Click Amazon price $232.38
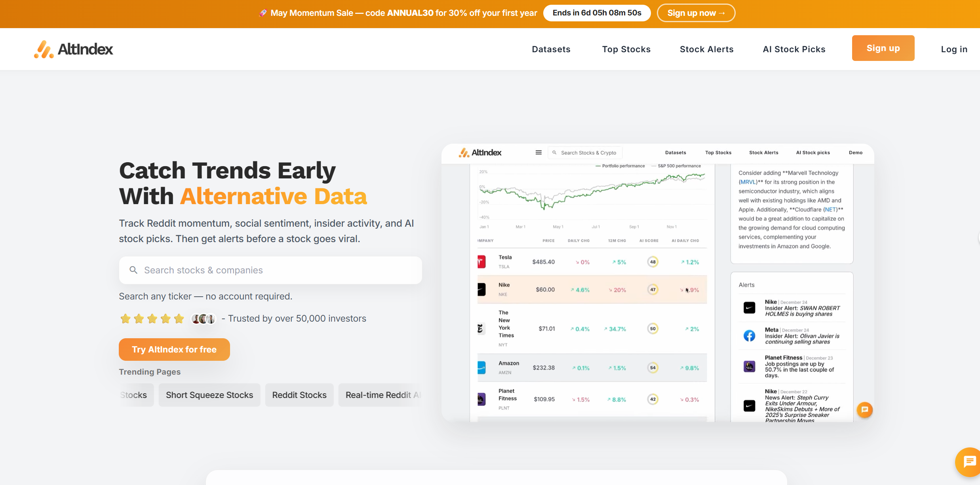This screenshot has height=485, width=980. click(x=544, y=368)
